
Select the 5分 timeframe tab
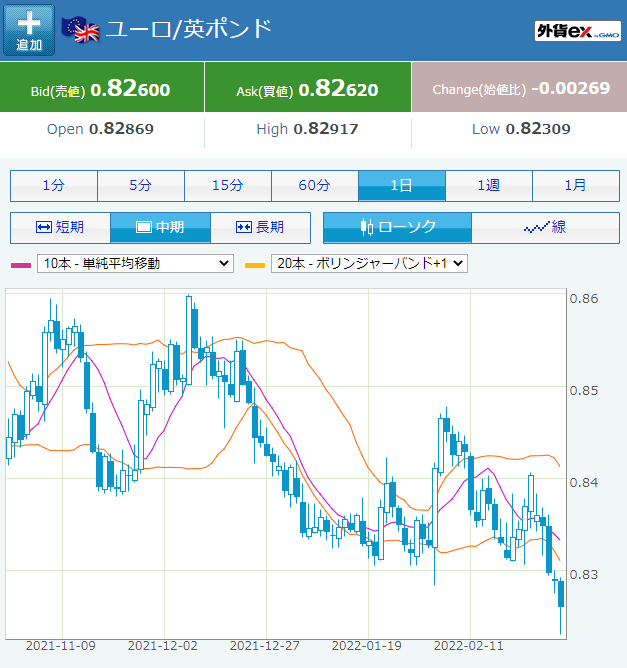click(141, 186)
